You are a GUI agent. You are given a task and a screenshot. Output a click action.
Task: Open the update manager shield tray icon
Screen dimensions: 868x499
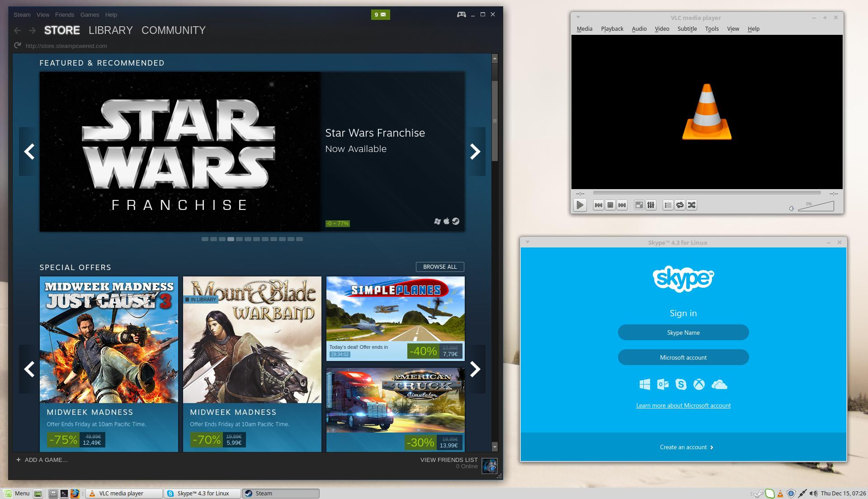[791, 494]
